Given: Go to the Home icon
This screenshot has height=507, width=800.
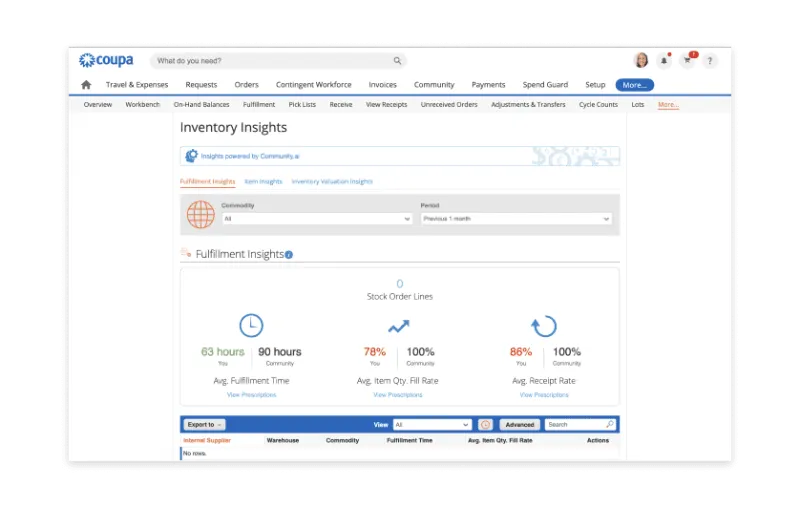Looking at the screenshot, I should pyautogui.click(x=86, y=85).
